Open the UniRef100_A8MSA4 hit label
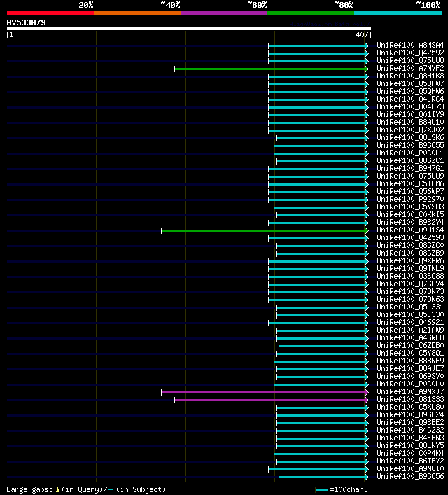 410,45
